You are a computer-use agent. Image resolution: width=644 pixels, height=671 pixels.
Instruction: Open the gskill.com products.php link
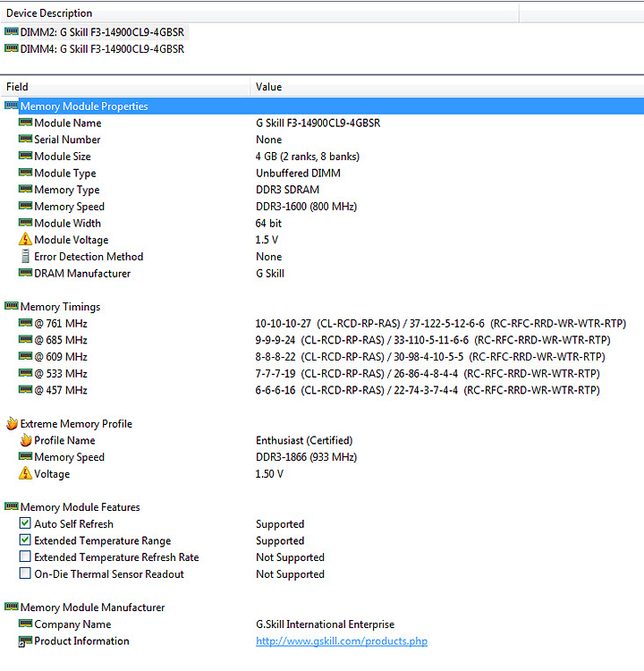pyautogui.click(x=342, y=641)
